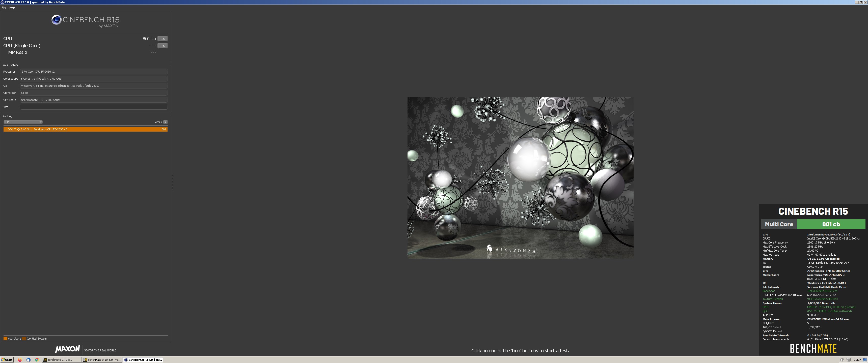868x363 pixels.
Task: Click the Supermicro X9SRA/X9SRA-3 motherboard text
Action: (x=826, y=275)
